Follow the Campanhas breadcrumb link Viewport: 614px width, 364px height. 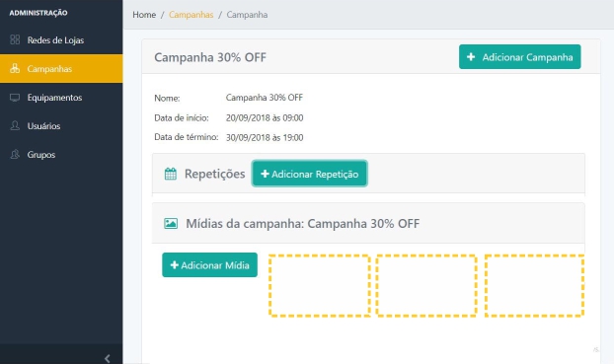tap(192, 15)
